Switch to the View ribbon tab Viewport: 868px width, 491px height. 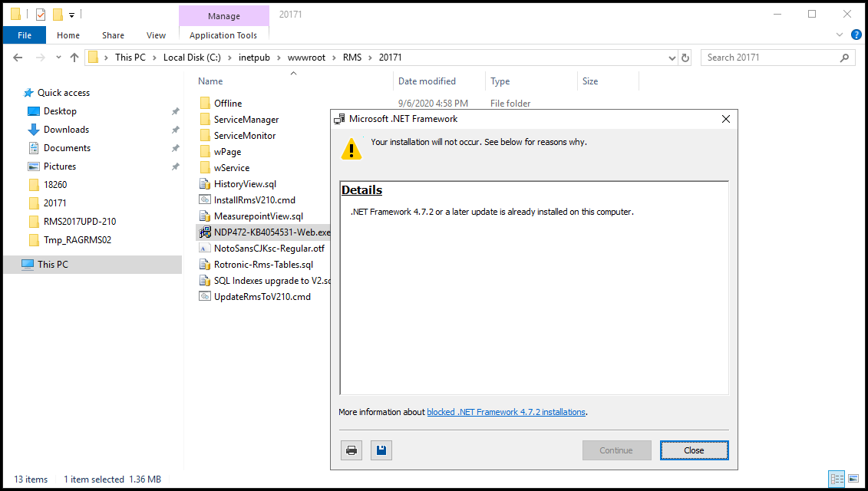click(156, 35)
